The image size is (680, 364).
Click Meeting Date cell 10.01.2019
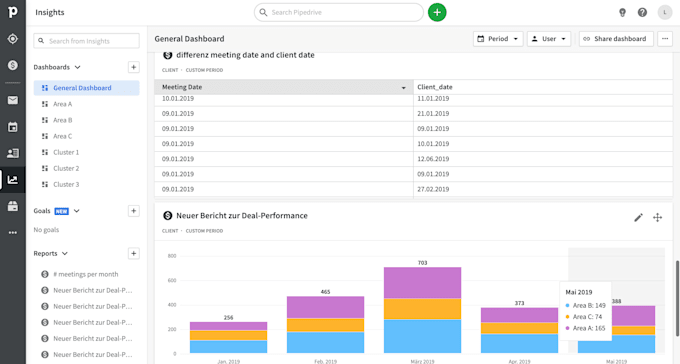tap(178, 98)
